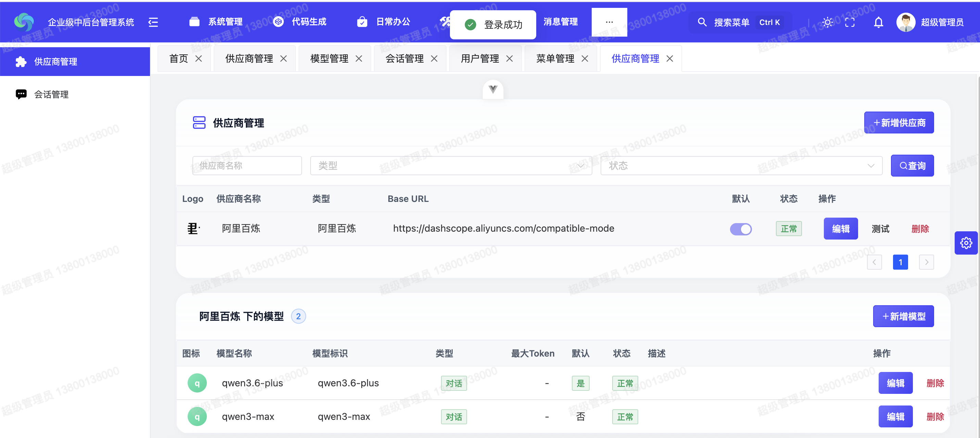Go to next page arrow
This screenshot has width=980, height=438.
926,262
